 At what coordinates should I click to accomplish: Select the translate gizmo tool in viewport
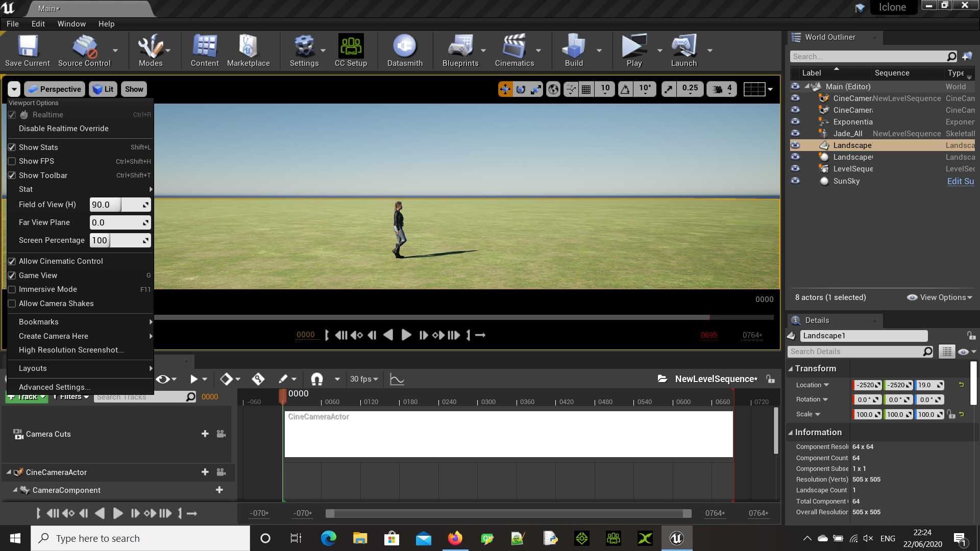[505, 89]
